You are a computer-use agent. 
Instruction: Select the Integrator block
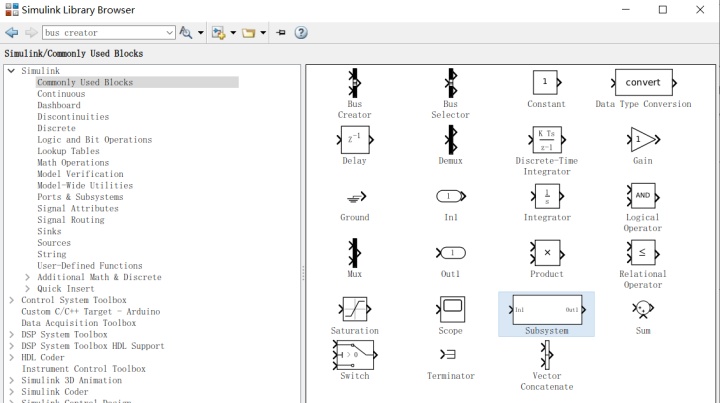(x=546, y=196)
